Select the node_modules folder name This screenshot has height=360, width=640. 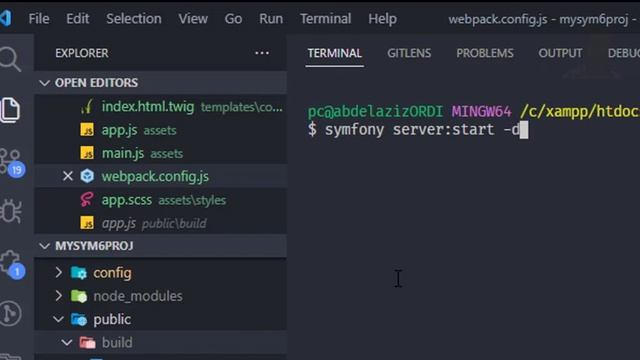click(138, 296)
